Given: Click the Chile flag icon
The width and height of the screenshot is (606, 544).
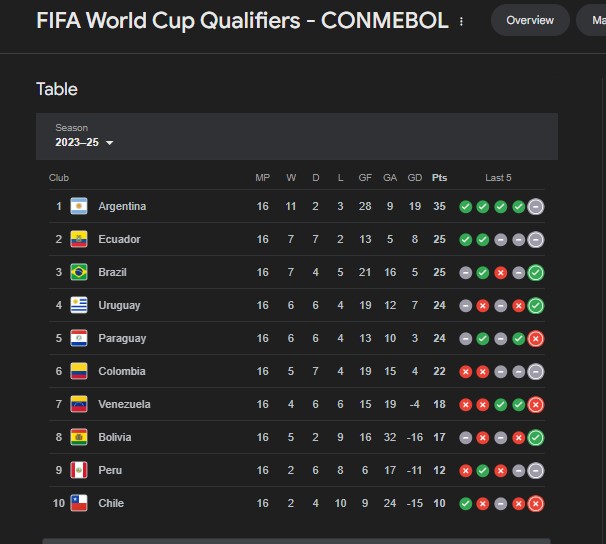Looking at the screenshot, I should click(79, 504).
